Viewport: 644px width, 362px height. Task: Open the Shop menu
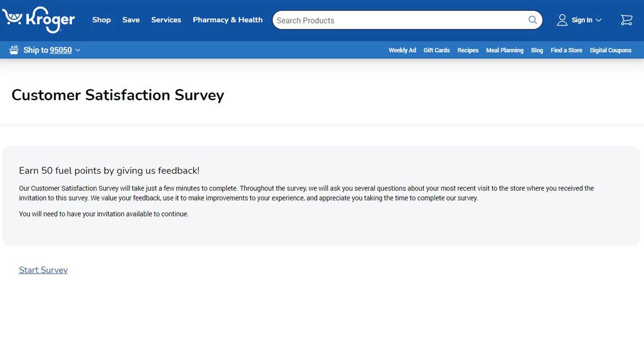[101, 20]
